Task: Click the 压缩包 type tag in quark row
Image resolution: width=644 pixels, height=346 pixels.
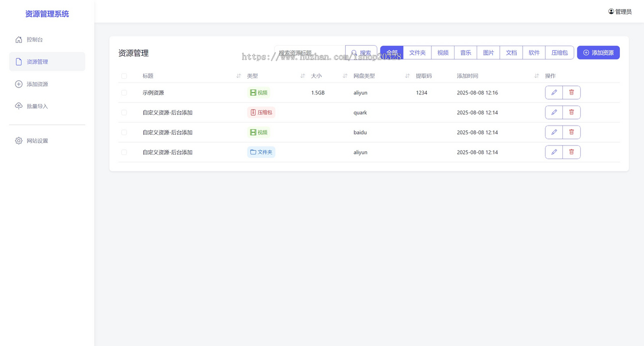Action: click(261, 113)
